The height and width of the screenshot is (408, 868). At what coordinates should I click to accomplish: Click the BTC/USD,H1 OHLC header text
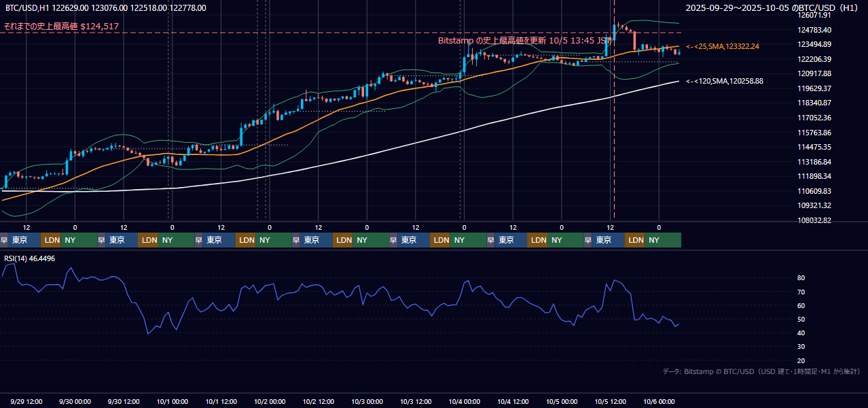(106, 7)
